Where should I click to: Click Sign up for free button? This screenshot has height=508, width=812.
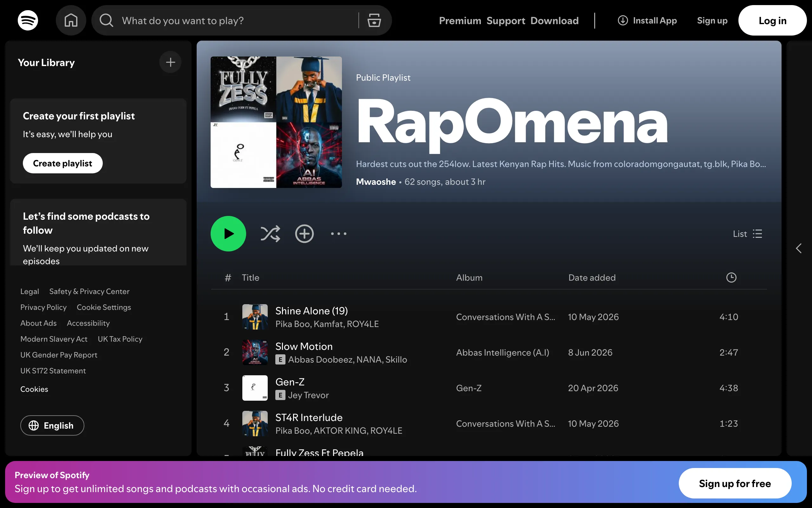[x=735, y=484]
